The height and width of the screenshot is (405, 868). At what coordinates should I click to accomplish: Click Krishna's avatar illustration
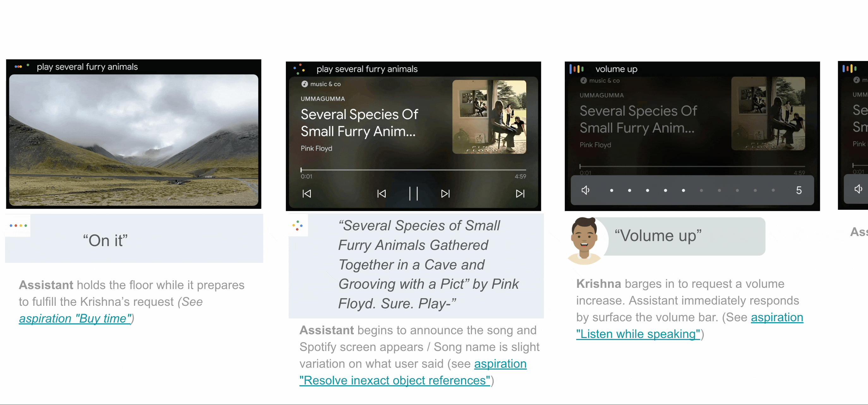[x=585, y=241]
